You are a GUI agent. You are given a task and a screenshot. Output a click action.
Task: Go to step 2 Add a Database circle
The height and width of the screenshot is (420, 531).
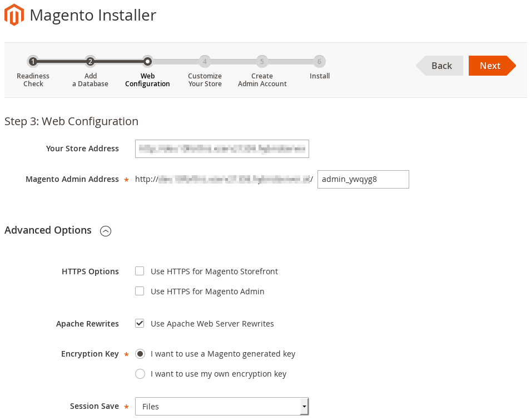(90, 62)
